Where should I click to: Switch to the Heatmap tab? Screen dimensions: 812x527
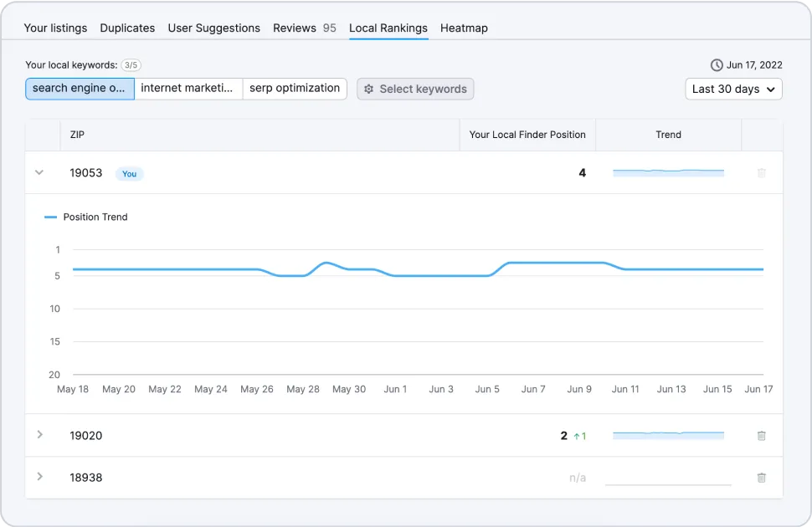pyautogui.click(x=464, y=28)
